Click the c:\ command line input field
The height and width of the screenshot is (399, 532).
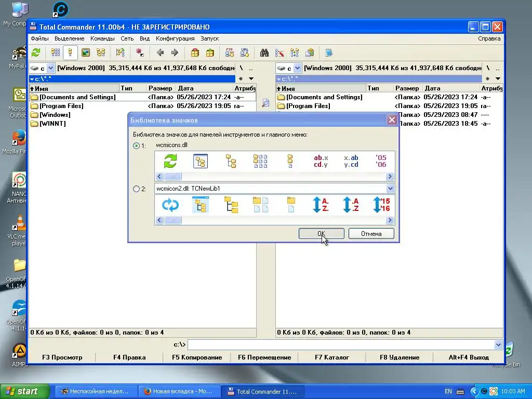pyautogui.click(x=341, y=345)
